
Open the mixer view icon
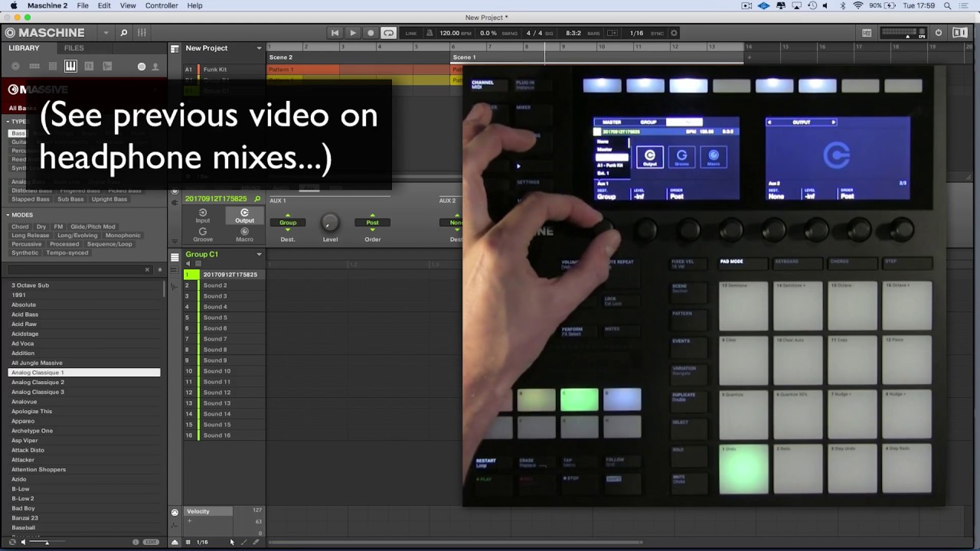click(142, 33)
